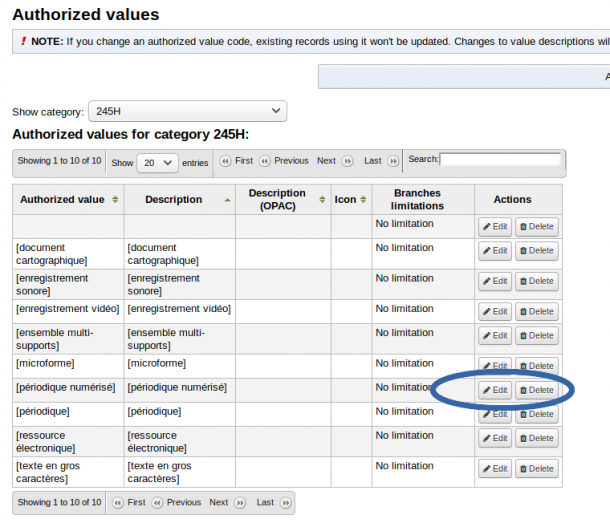
Task: Edit the [périodique] value
Action: point(495,415)
